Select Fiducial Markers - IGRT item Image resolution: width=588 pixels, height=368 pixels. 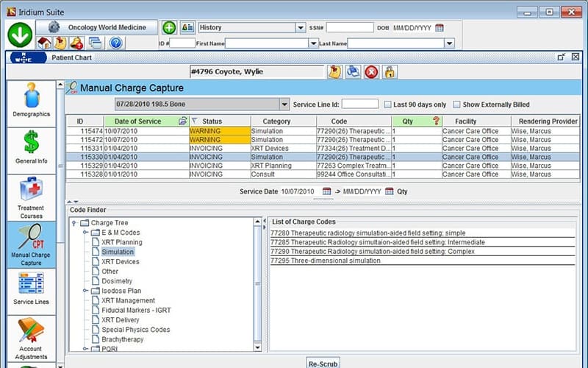136,310
